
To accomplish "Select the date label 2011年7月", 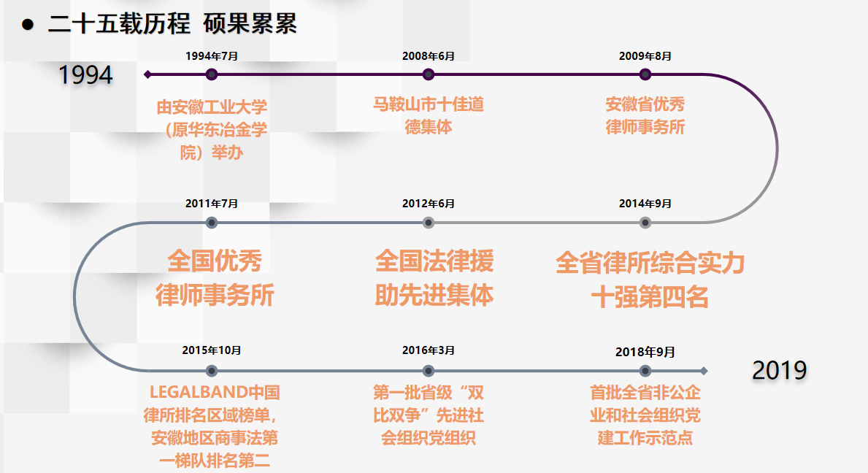I will click(212, 204).
